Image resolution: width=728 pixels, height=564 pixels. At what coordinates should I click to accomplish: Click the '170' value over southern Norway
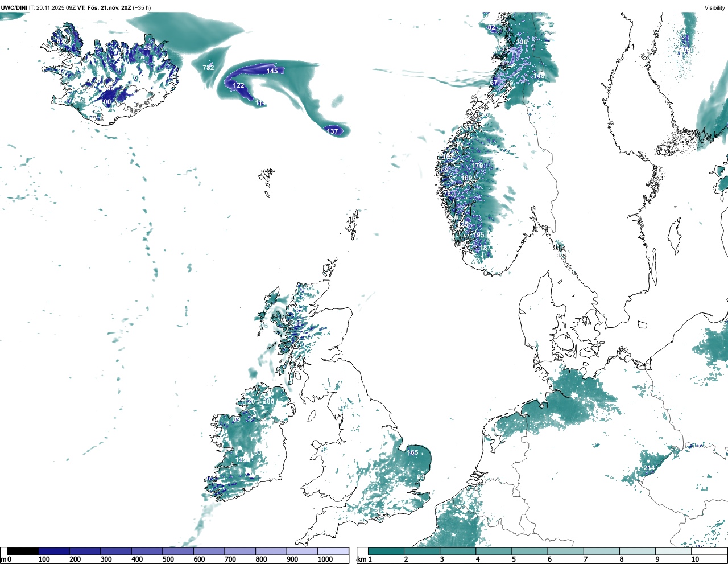(x=477, y=166)
